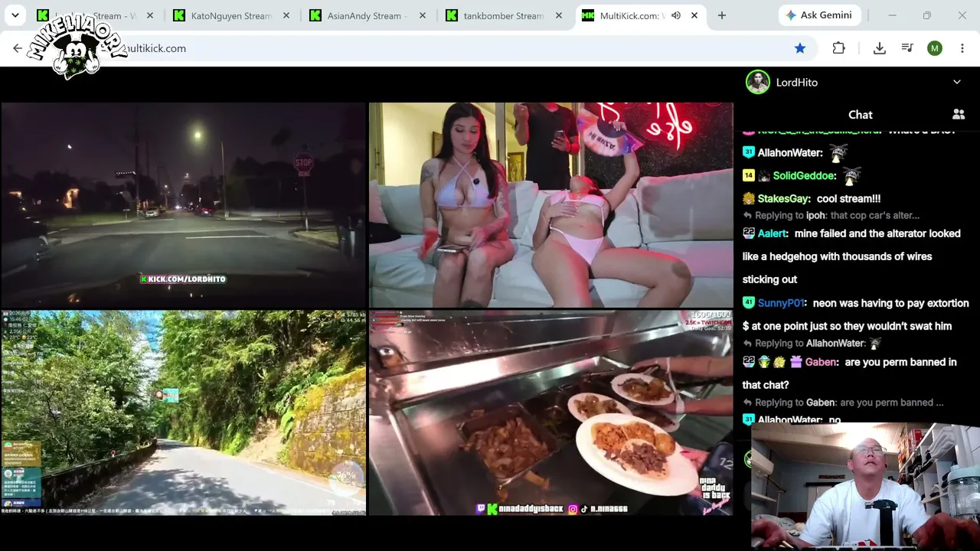Go back to the previous page
Screen dimensions: 980x551
(x=18, y=48)
